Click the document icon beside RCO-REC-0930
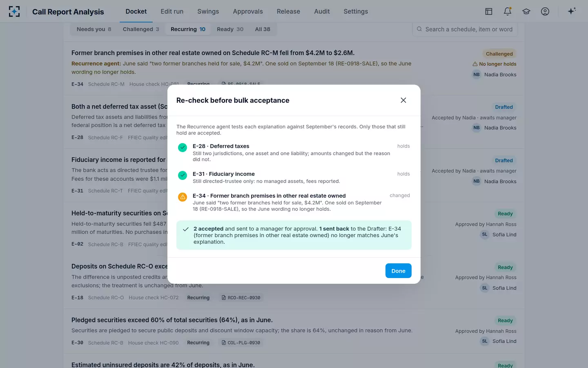588x368 pixels. (224, 298)
